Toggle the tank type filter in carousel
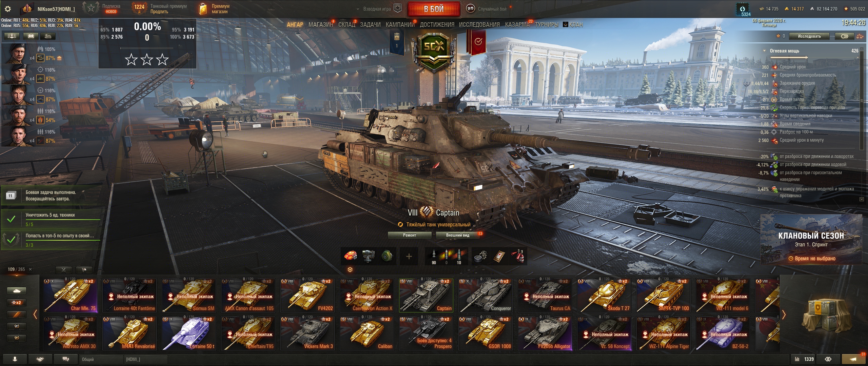Screen dimensions: 868x366 tap(16, 291)
